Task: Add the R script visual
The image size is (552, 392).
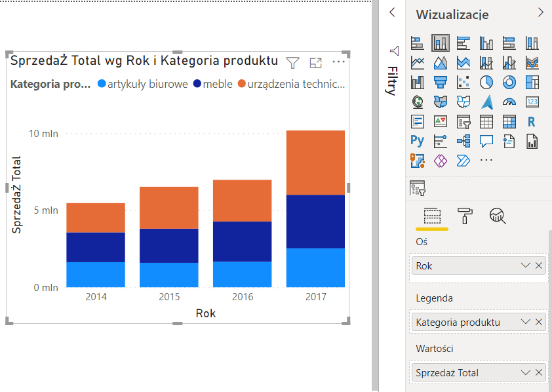Action: 532,121
